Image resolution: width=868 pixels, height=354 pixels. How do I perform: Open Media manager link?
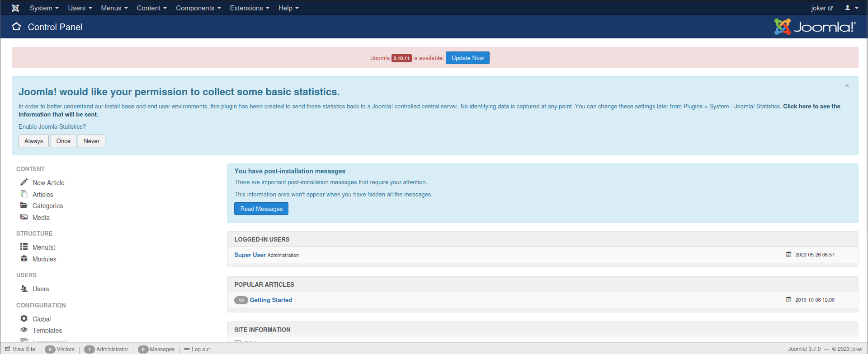point(41,218)
